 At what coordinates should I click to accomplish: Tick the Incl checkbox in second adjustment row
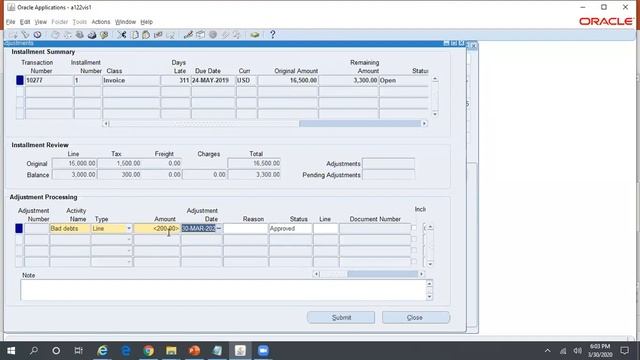coord(413,239)
